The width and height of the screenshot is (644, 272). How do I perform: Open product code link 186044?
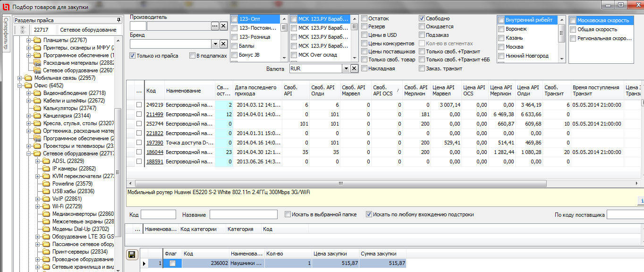coord(154,152)
